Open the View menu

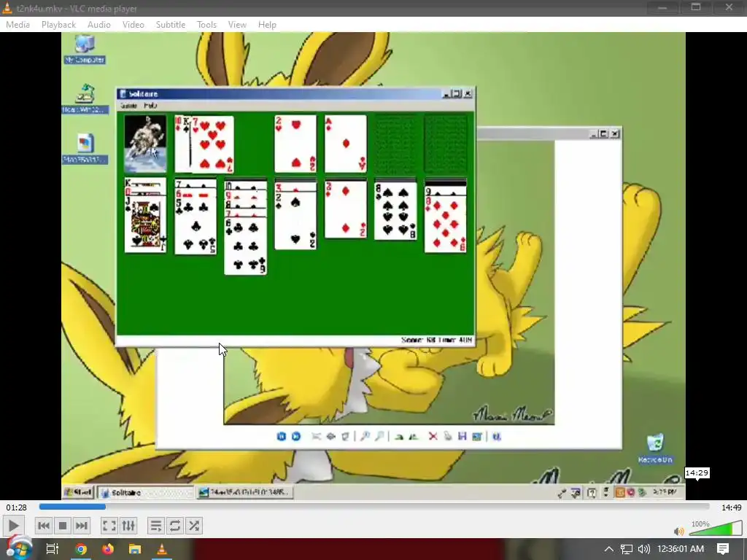click(237, 25)
